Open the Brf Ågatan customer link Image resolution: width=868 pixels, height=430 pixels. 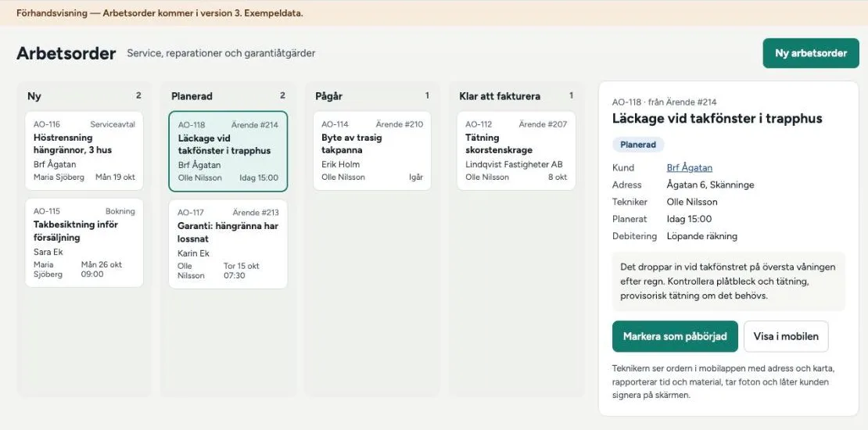(689, 167)
